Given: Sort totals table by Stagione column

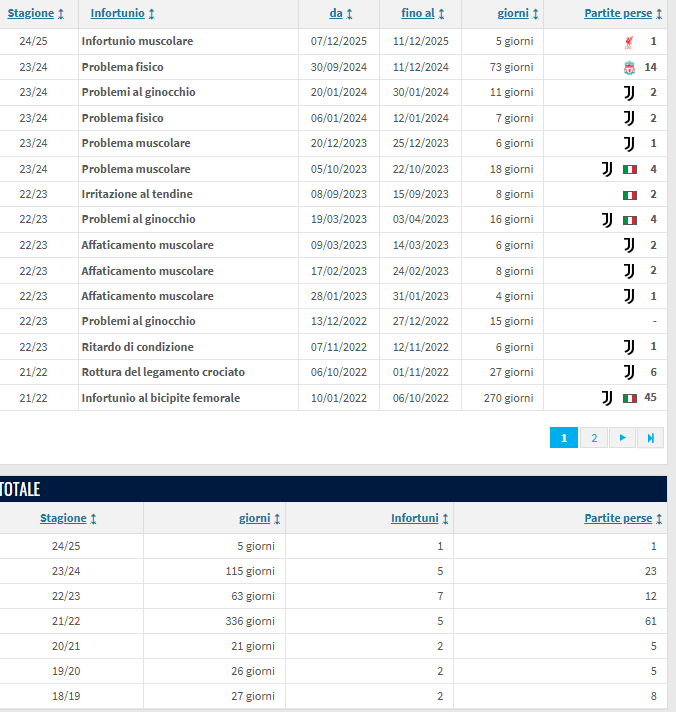Looking at the screenshot, I should [68, 518].
